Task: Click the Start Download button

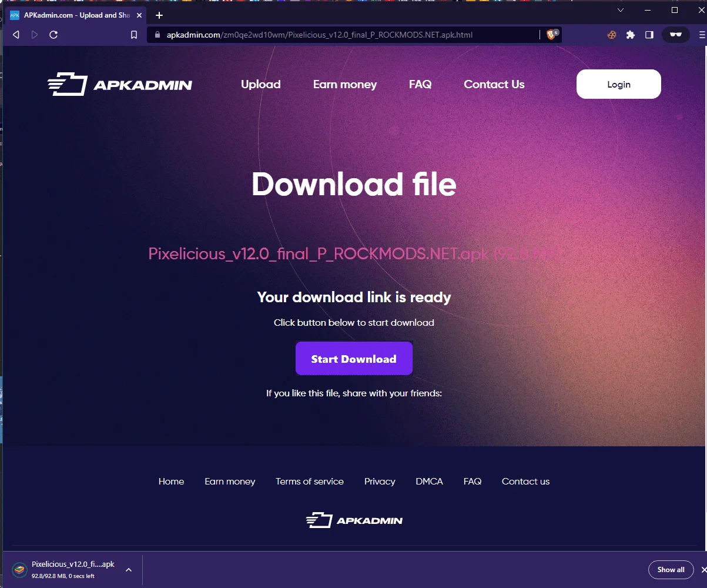Action: (354, 359)
